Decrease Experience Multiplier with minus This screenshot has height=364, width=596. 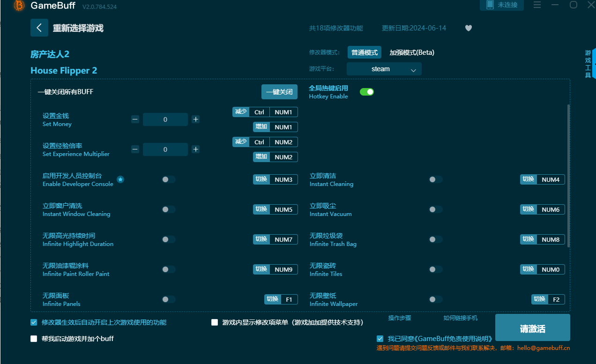[x=135, y=149]
